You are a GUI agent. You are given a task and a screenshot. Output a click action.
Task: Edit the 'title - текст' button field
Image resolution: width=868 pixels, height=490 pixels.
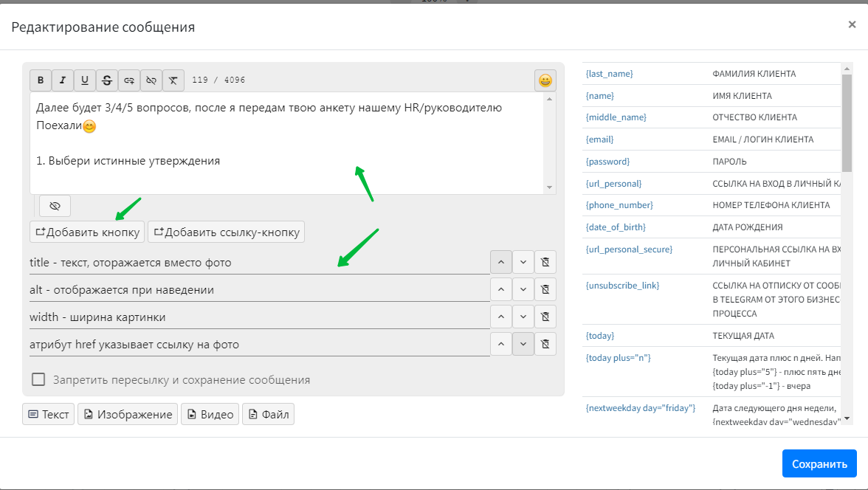pos(260,263)
